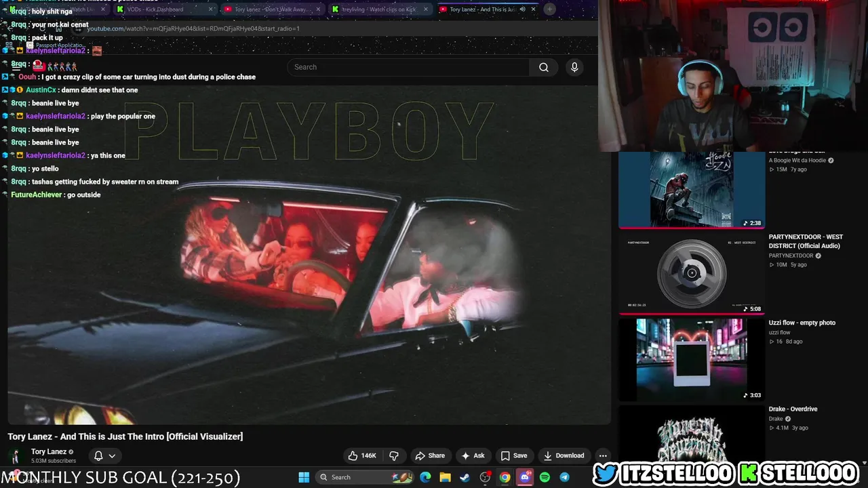Open uzzi flow channel name in sidebar

click(x=779, y=332)
